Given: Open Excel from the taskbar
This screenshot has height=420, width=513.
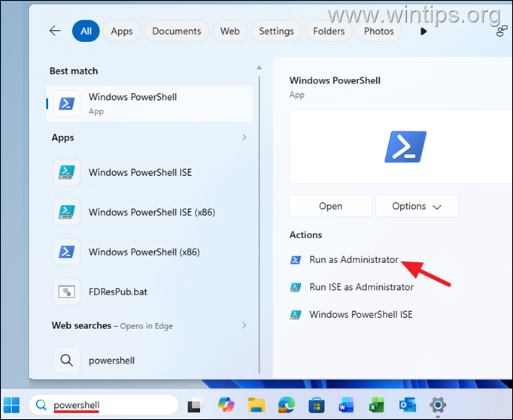Looking at the screenshot, I should tap(377, 405).
